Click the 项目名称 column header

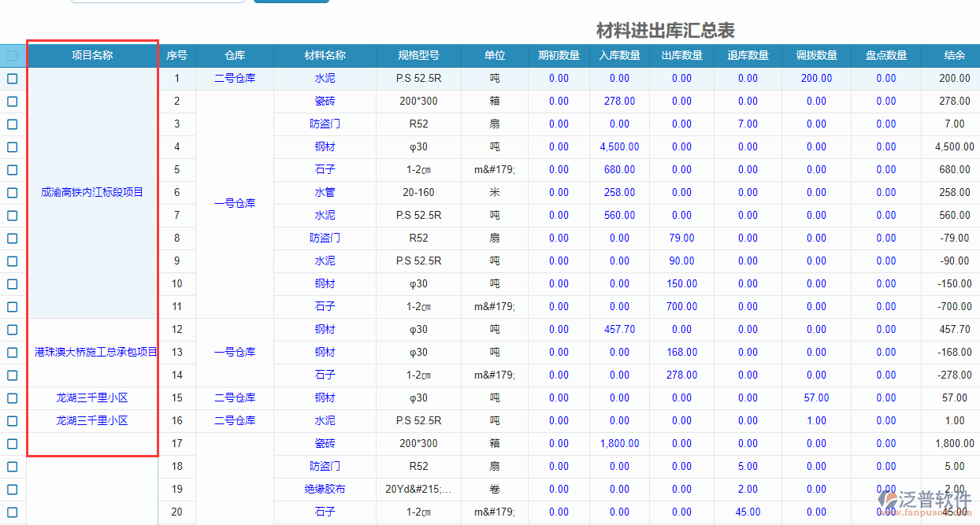pos(92,55)
